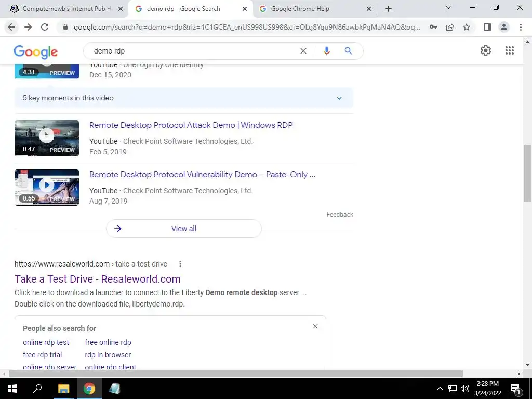Click the scroll down arrow
Viewport: 532px width, 399px height.
click(527, 365)
